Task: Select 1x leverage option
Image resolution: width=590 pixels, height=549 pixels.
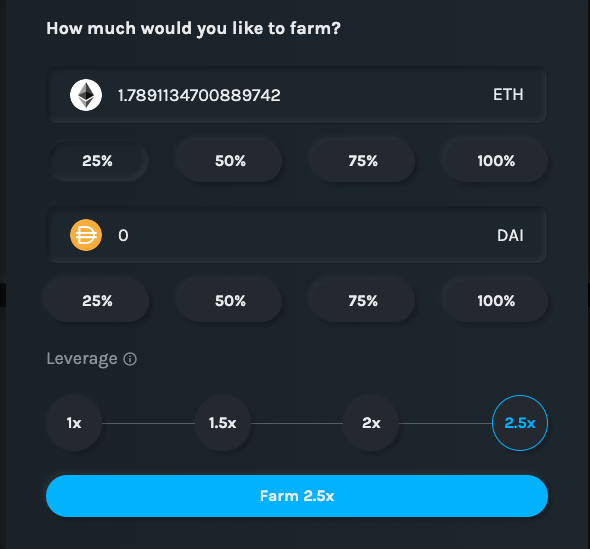Action: [x=74, y=423]
